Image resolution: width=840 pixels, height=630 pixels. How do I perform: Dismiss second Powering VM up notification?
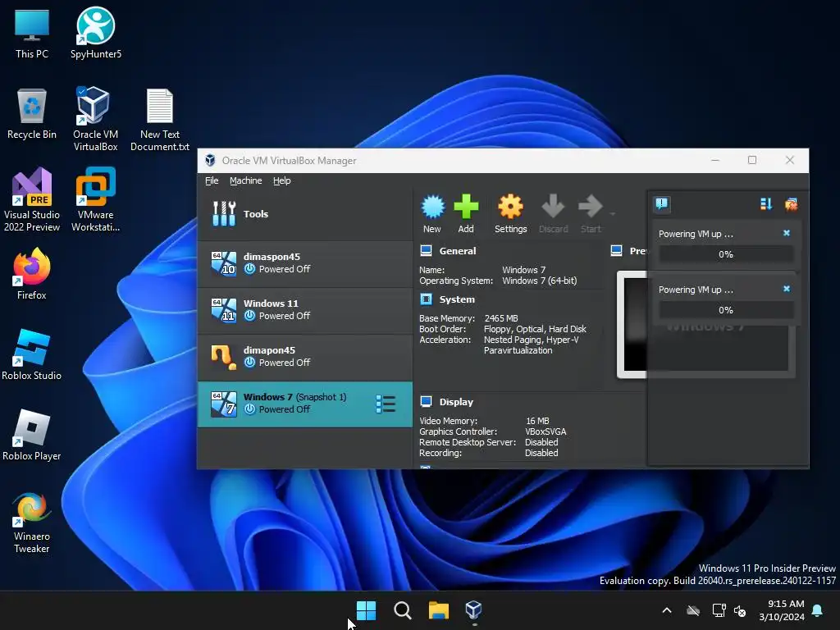click(787, 289)
